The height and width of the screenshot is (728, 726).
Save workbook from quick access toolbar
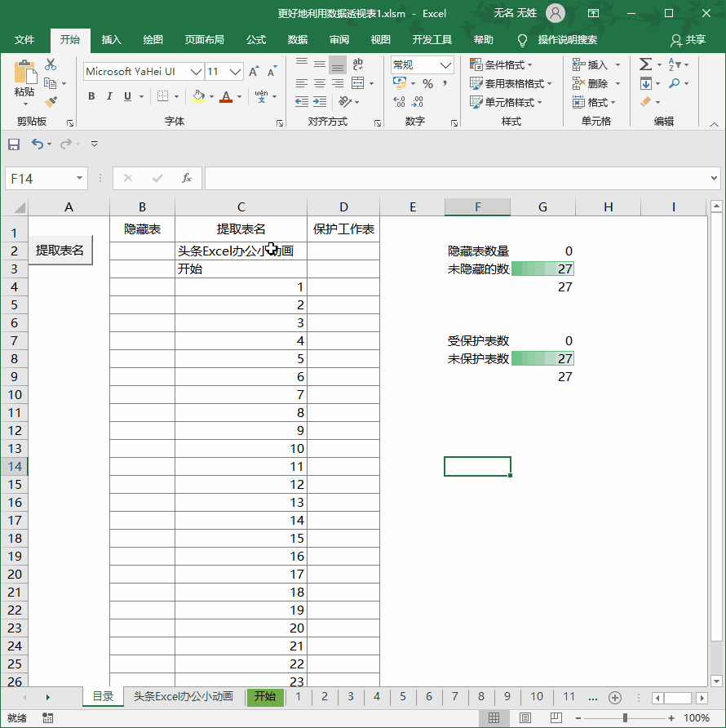coord(14,144)
